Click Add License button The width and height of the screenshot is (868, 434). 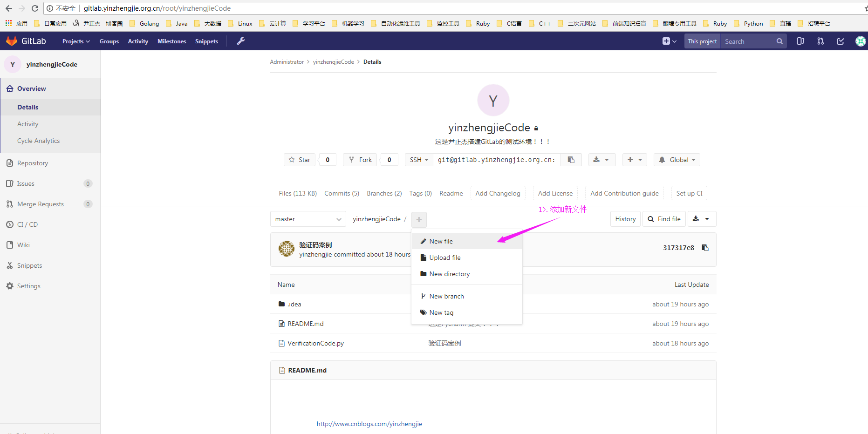point(555,193)
